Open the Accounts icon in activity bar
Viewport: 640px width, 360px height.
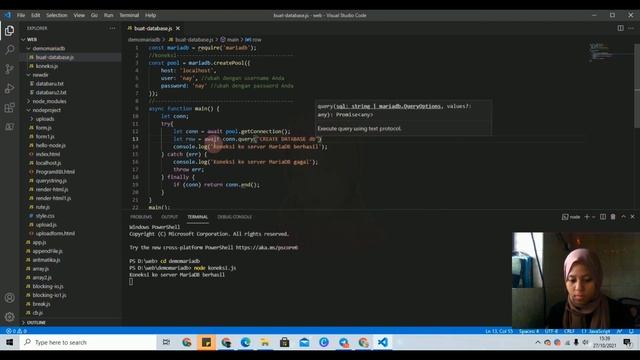click(9, 298)
